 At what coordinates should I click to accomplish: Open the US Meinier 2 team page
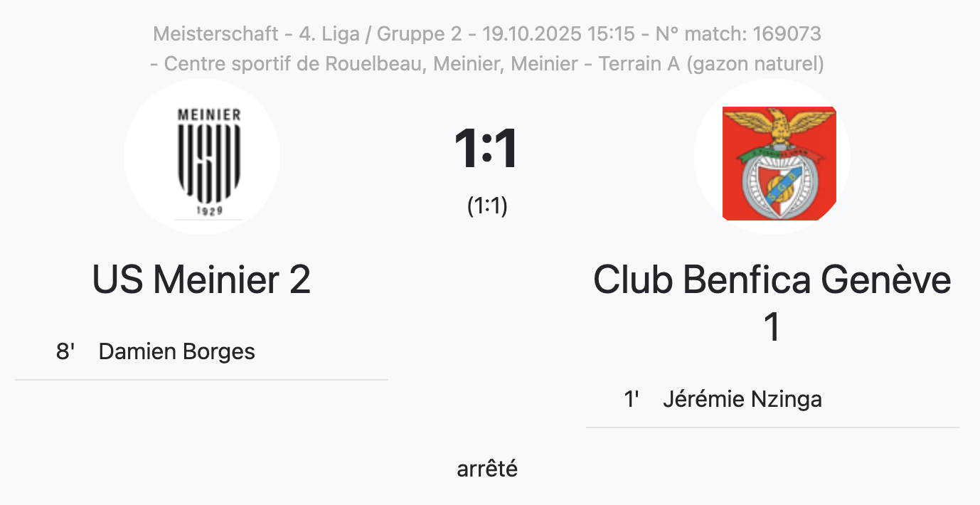point(201,280)
